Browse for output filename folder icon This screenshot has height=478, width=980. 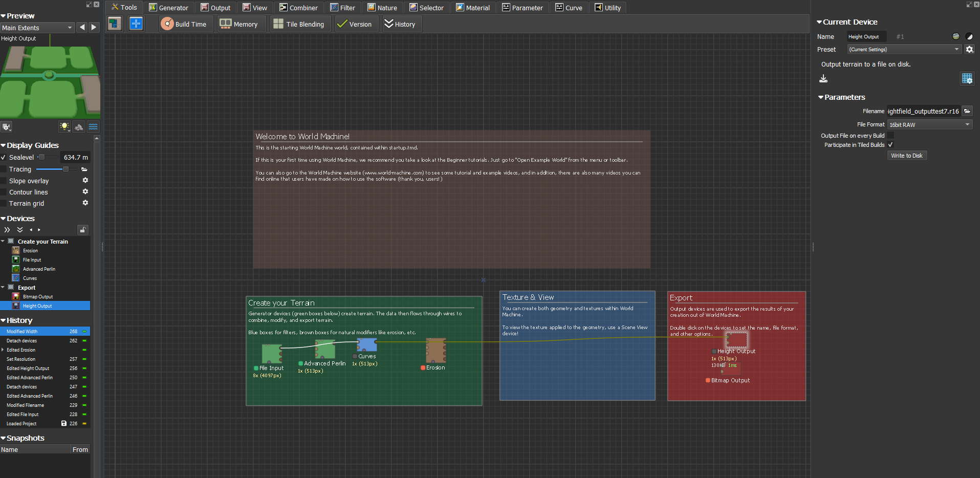click(x=967, y=111)
